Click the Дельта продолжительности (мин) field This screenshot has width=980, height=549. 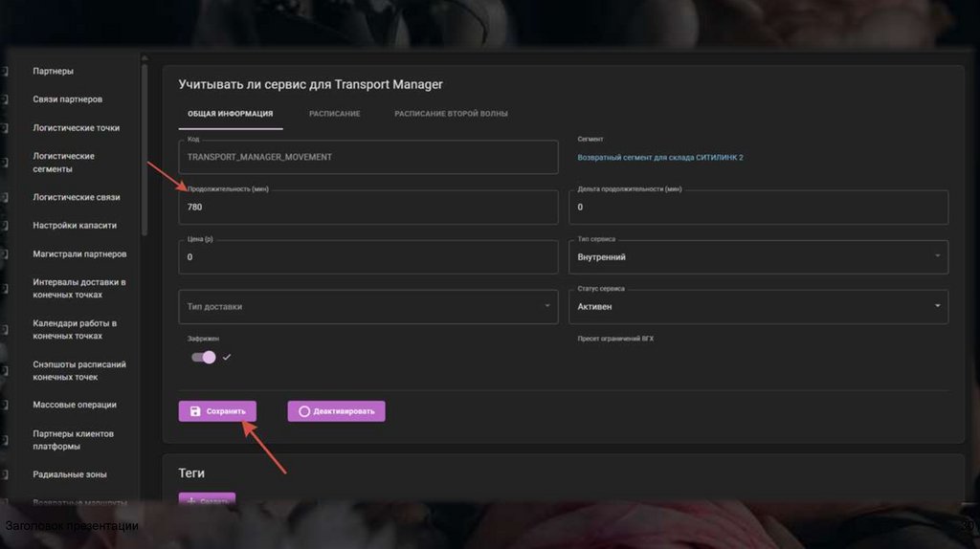[758, 207]
